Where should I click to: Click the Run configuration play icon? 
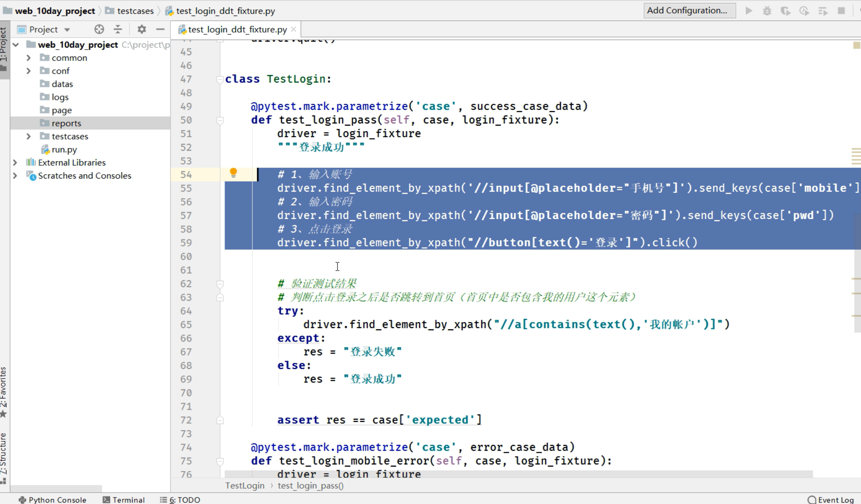[748, 11]
